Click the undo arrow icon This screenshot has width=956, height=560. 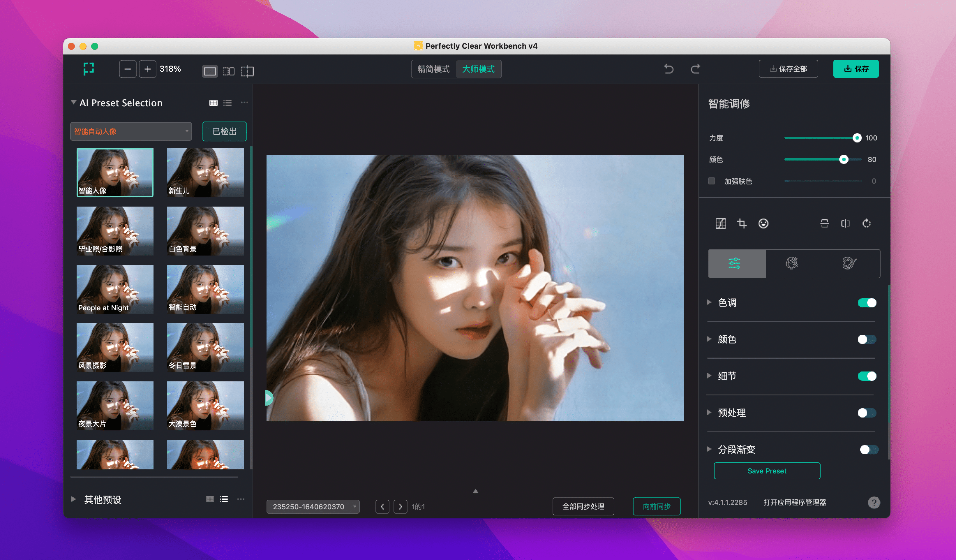click(x=669, y=69)
